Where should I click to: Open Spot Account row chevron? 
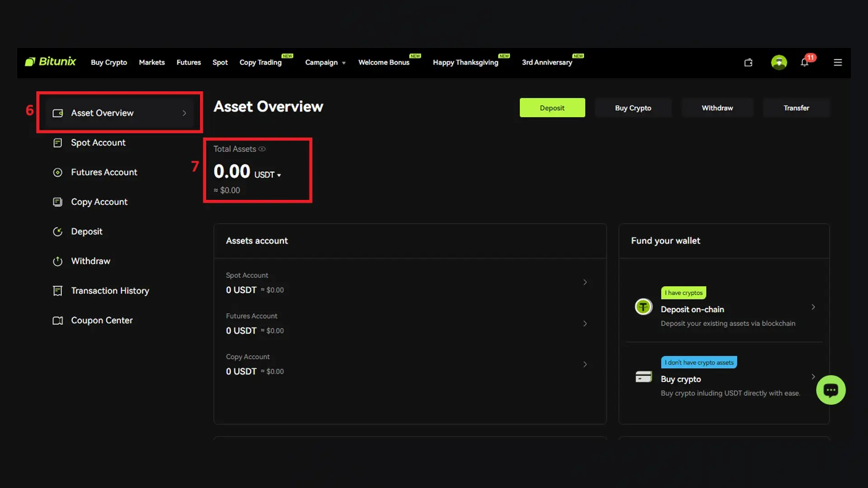coord(585,282)
